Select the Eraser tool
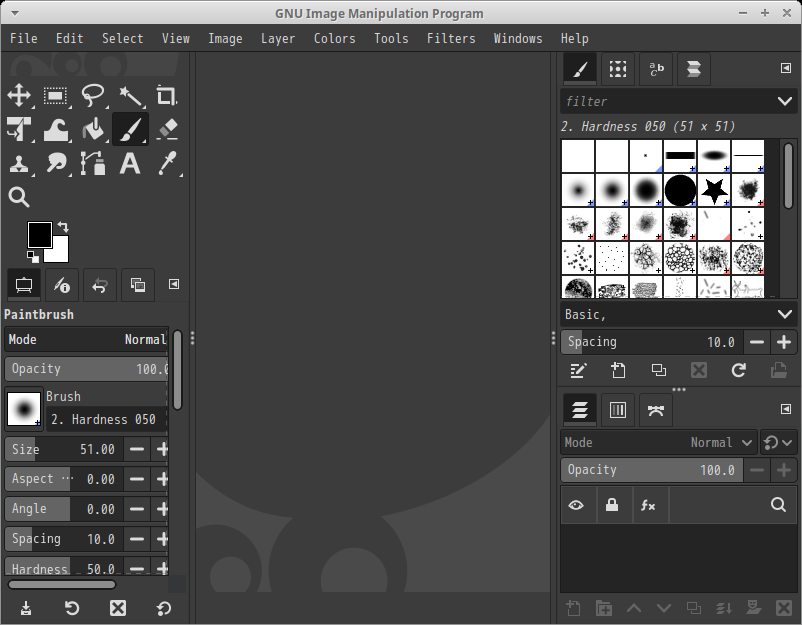The width and height of the screenshot is (802, 625). [x=167, y=129]
